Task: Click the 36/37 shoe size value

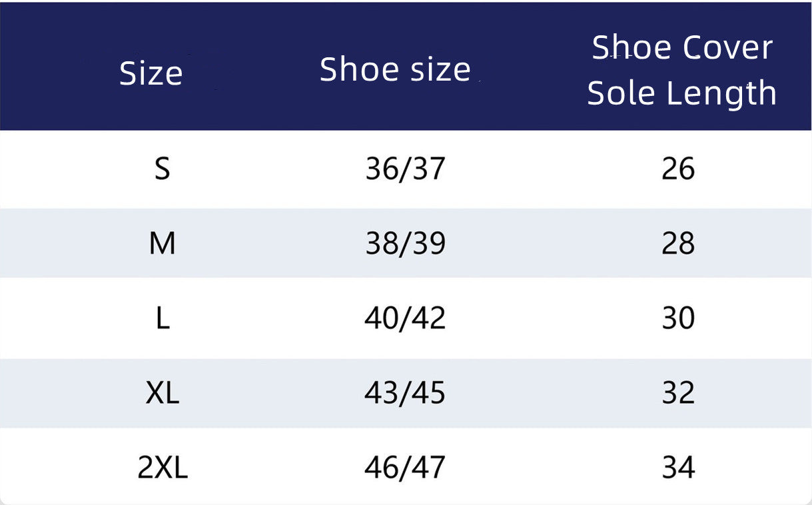Action: [405, 169]
